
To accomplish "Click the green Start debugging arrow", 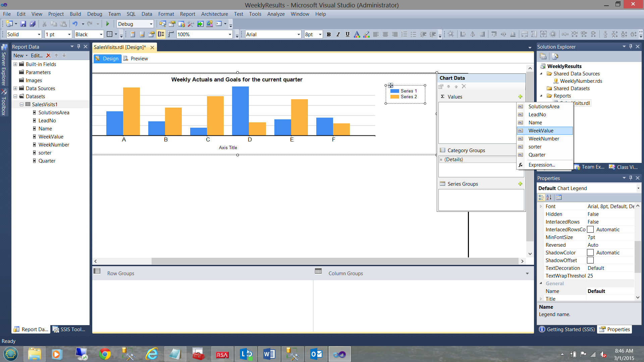I will coord(108,24).
